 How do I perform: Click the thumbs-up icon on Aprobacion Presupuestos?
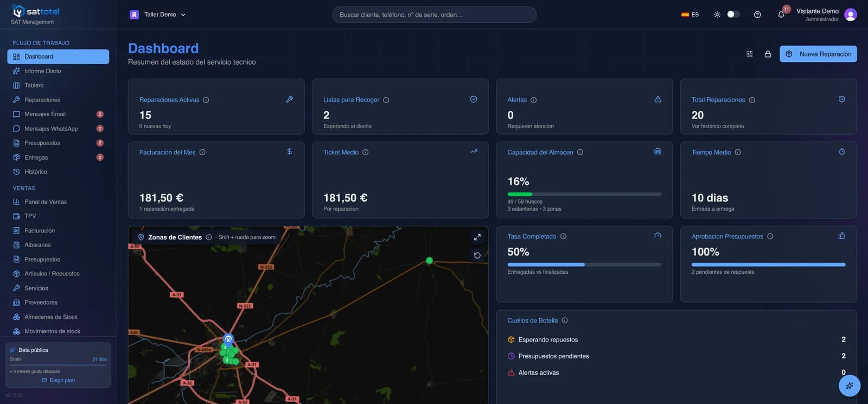(x=842, y=236)
